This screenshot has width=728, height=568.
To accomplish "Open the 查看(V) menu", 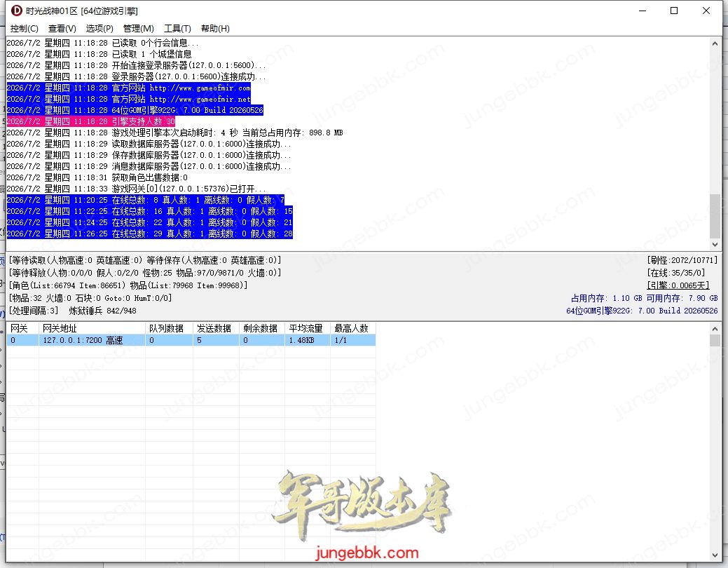I will (62, 28).
